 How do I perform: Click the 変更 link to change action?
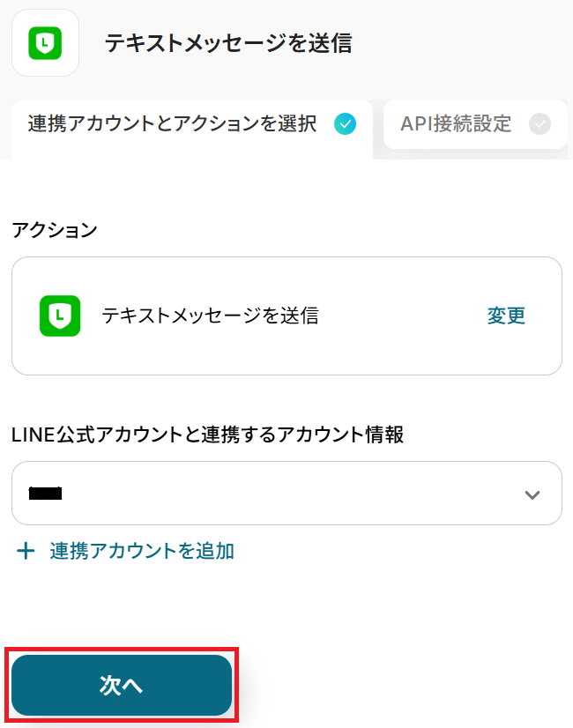click(x=506, y=316)
